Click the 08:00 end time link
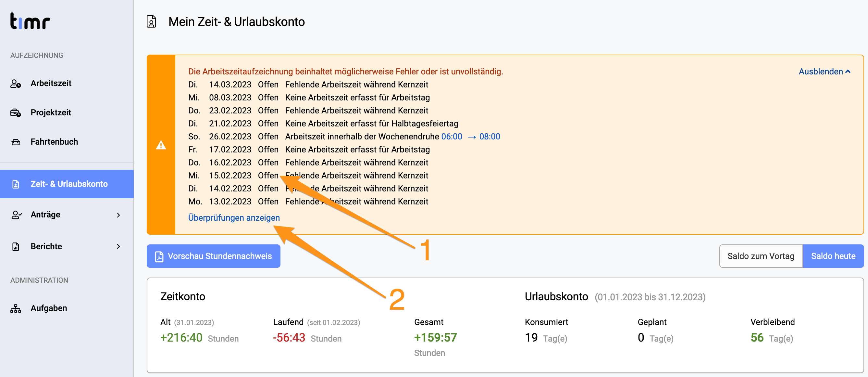The width and height of the screenshot is (868, 377). tap(490, 136)
